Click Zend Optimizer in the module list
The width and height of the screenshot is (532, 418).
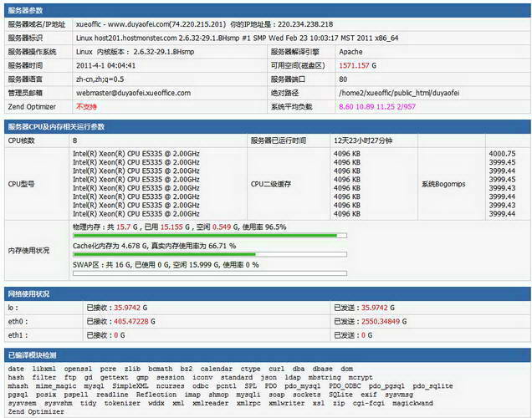(x=36, y=412)
